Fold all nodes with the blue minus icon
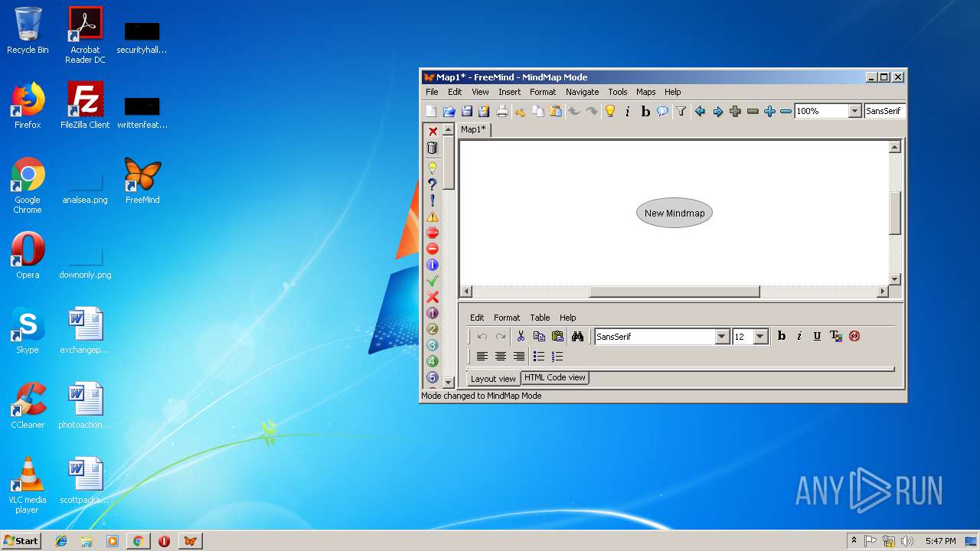 coord(786,112)
